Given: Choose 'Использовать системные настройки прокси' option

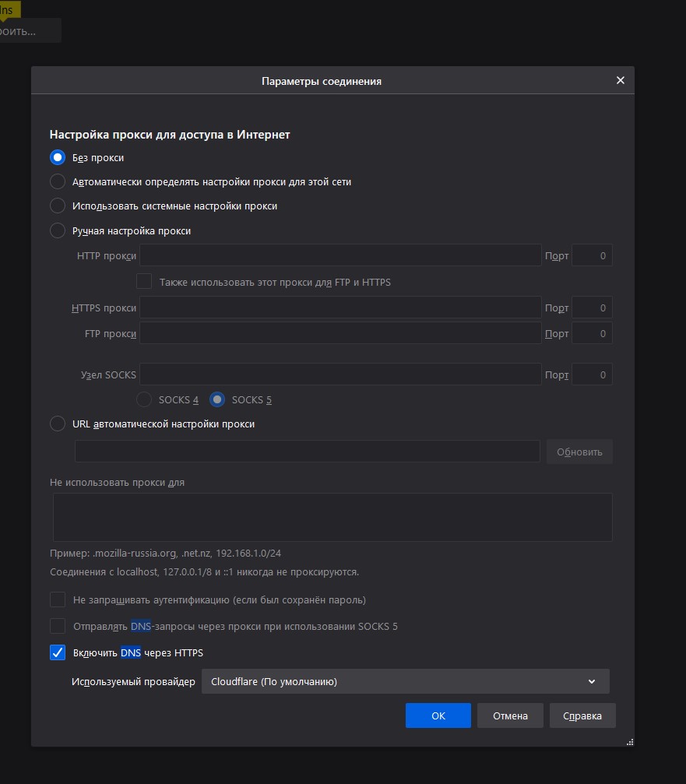Looking at the screenshot, I should tap(58, 206).
